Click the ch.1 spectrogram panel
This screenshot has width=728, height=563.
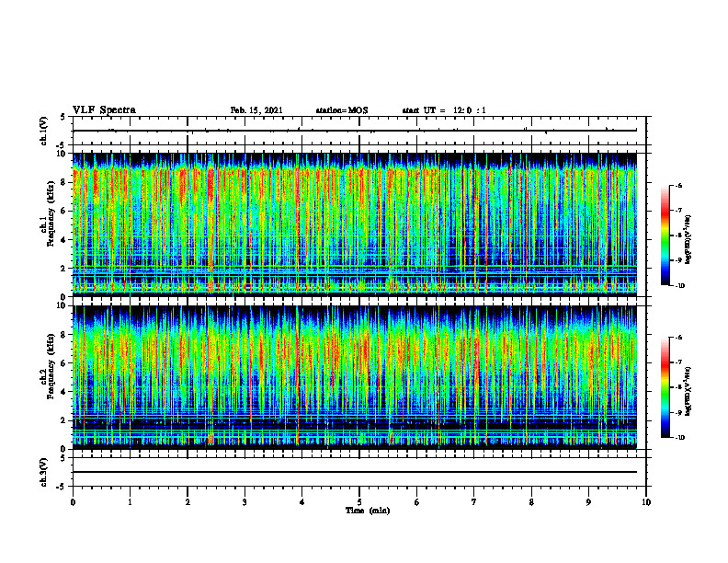(x=355, y=224)
